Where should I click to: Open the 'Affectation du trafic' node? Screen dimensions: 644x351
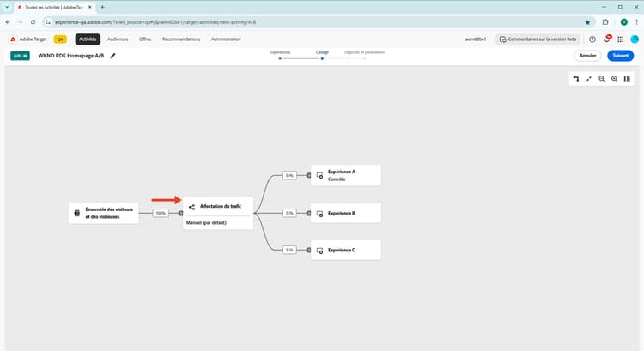[x=218, y=213]
